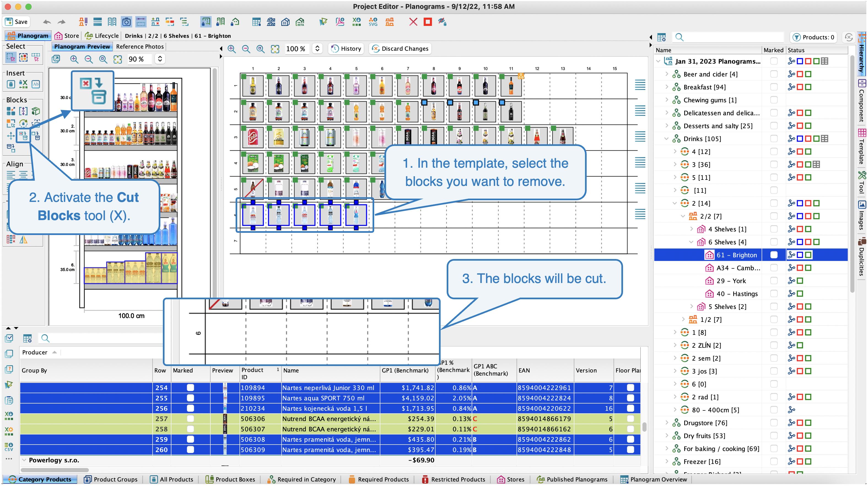Screen dimensions: 868x486
Task: Click the Save button
Action: [16, 22]
